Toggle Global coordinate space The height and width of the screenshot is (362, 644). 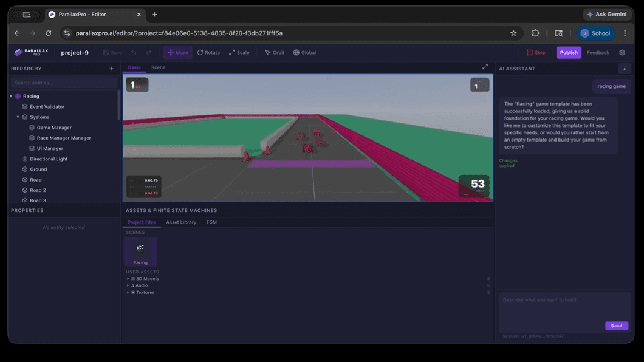[x=304, y=53]
